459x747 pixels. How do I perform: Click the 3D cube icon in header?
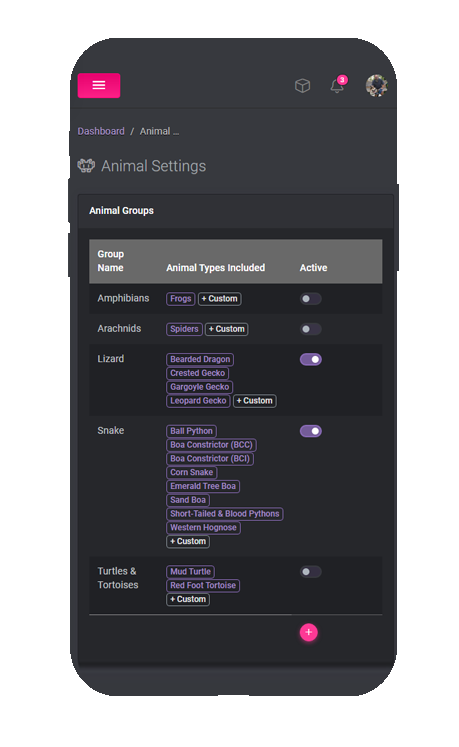(302, 86)
